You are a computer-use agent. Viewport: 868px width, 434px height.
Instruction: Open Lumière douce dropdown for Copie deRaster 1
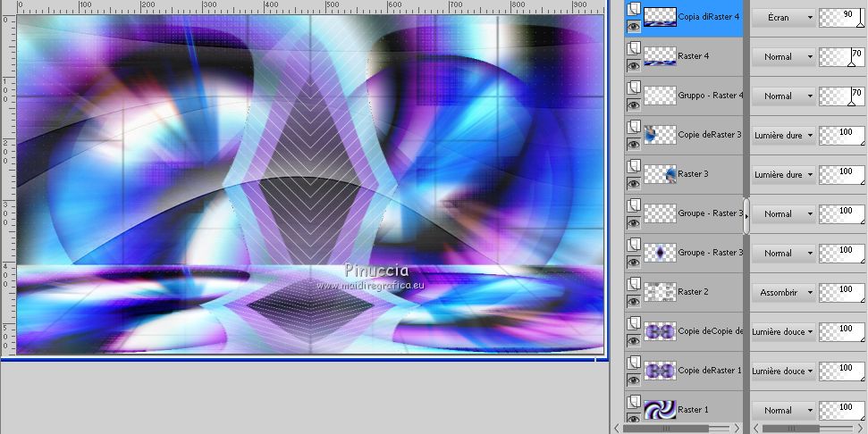click(783, 371)
